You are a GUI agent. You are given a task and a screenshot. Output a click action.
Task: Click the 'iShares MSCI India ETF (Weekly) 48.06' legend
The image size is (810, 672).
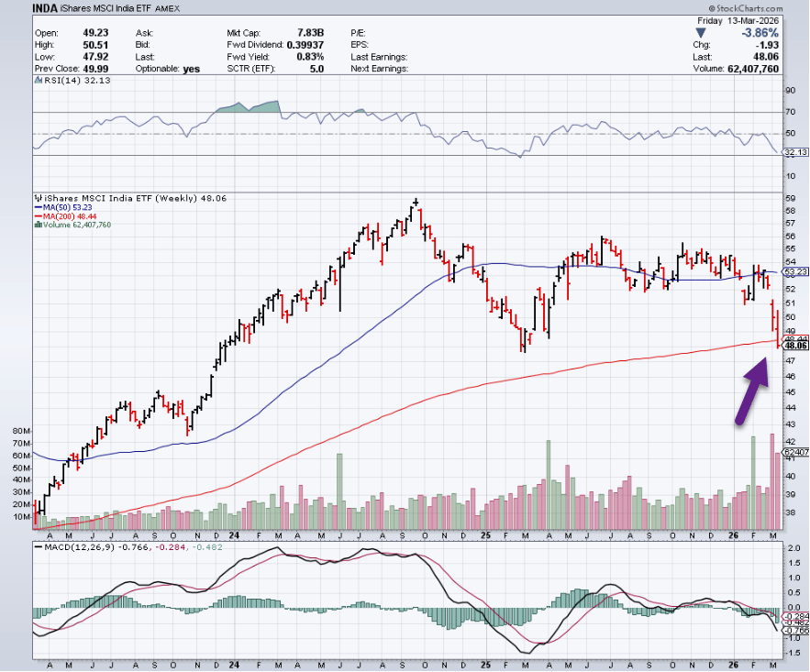click(x=136, y=198)
